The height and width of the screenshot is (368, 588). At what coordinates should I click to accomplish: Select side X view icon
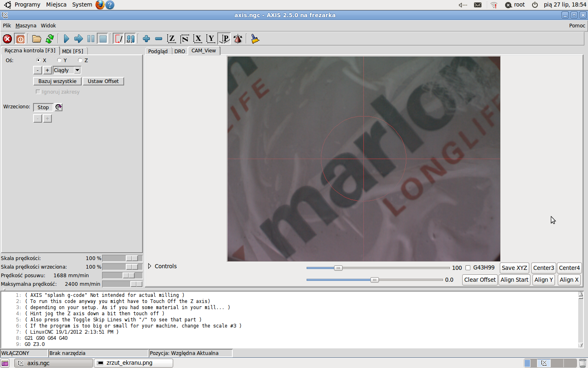pos(198,39)
